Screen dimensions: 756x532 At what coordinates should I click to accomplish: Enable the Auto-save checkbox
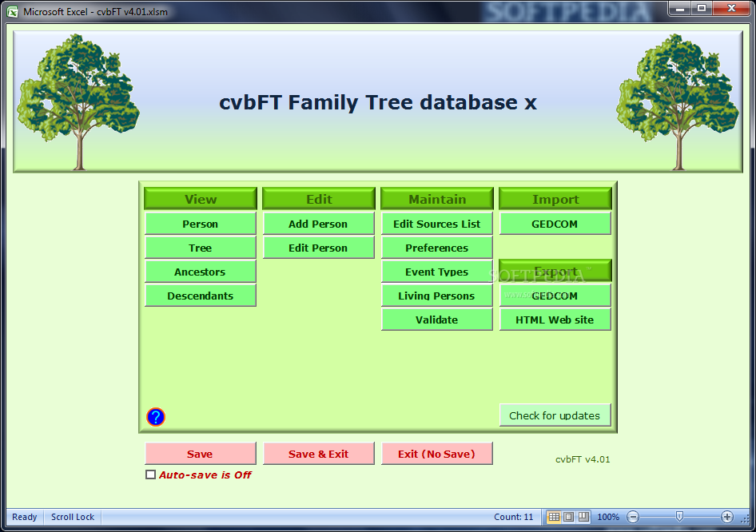pos(150,474)
